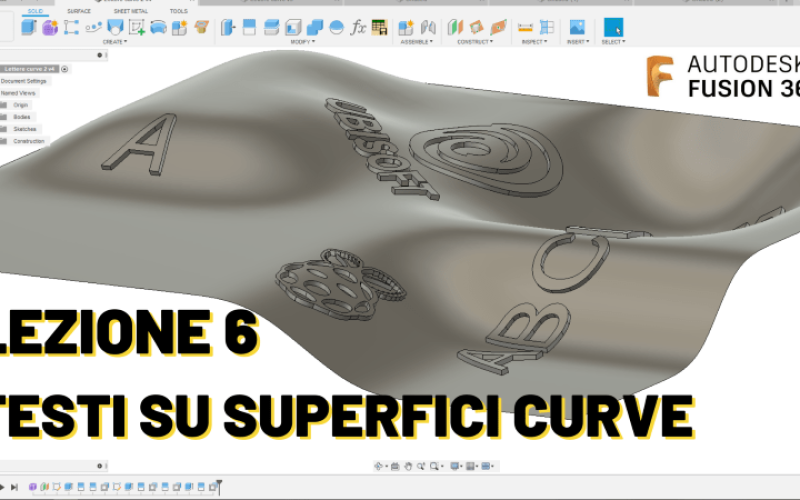The width and height of the screenshot is (800, 500).
Task: Choose the Press Pull tool icon
Action: click(x=228, y=27)
